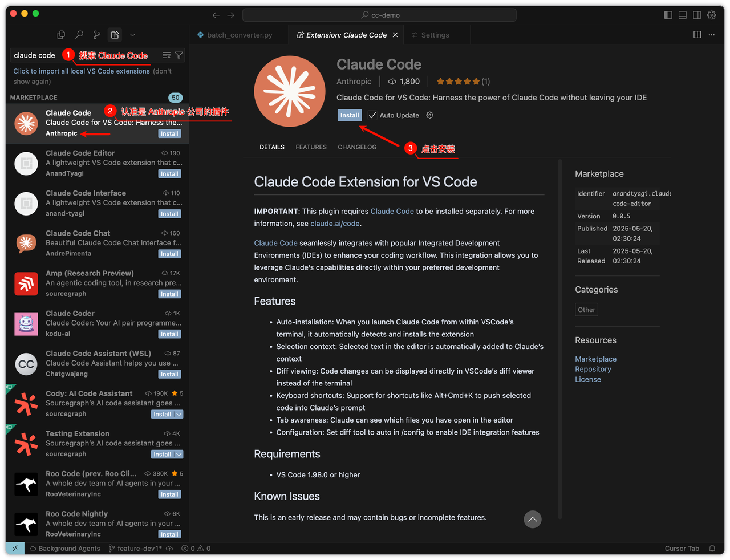Image resolution: width=730 pixels, height=560 pixels.
Task: Open the Explorer files icon
Action: (x=61, y=35)
